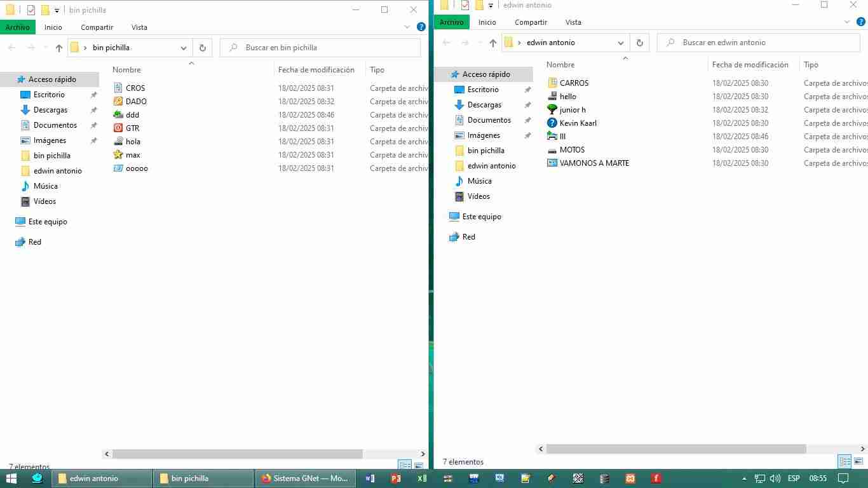
Task: Refresh the bin pichilla window
Action: (x=203, y=48)
